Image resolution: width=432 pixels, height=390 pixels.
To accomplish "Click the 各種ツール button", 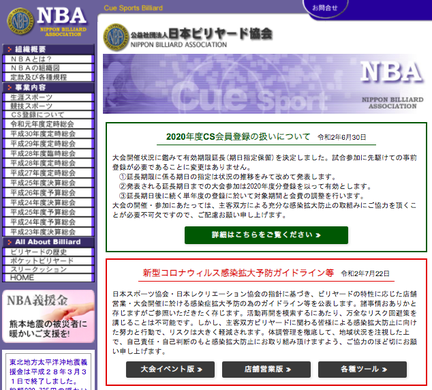I will tap(362, 369).
